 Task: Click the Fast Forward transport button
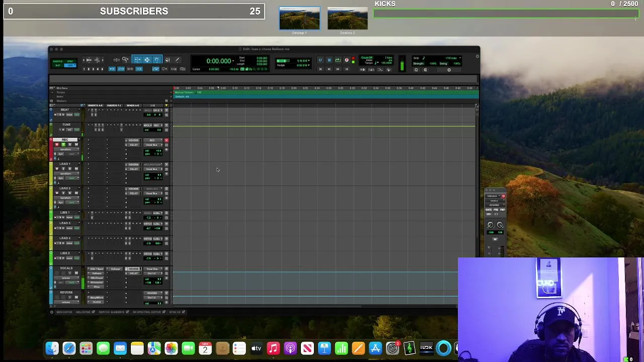(338, 69)
